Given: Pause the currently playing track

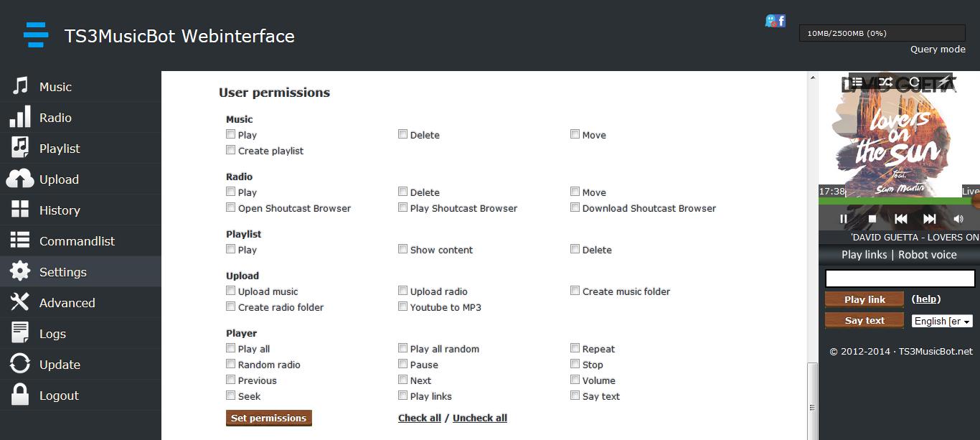Looking at the screenshot, I should tap(844, 219).
